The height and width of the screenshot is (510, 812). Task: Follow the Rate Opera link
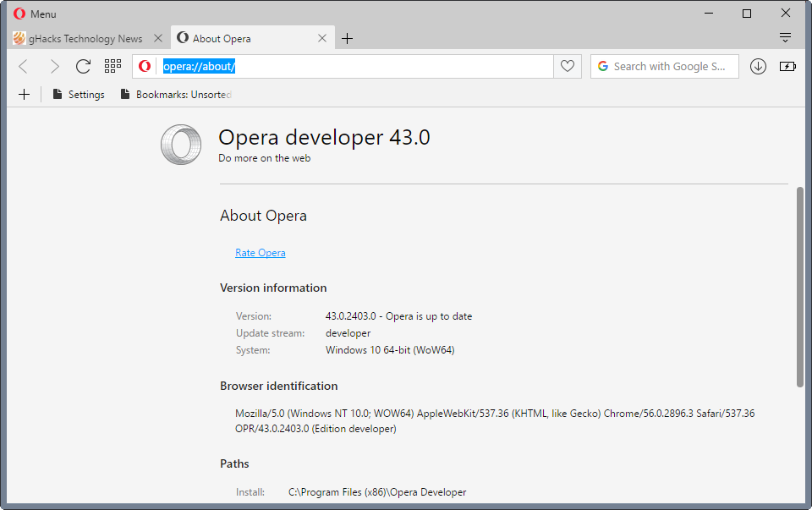coord(260,253)
